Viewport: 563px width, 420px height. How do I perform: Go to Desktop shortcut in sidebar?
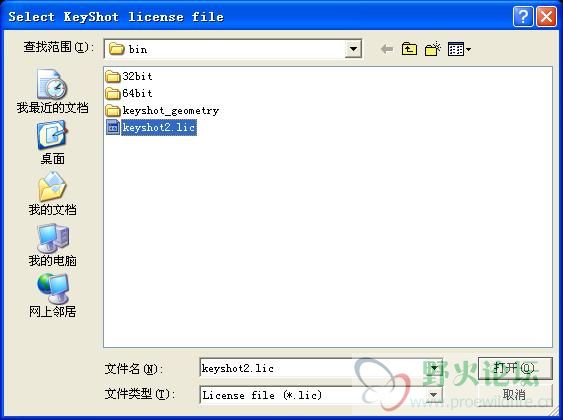[52, 143]
